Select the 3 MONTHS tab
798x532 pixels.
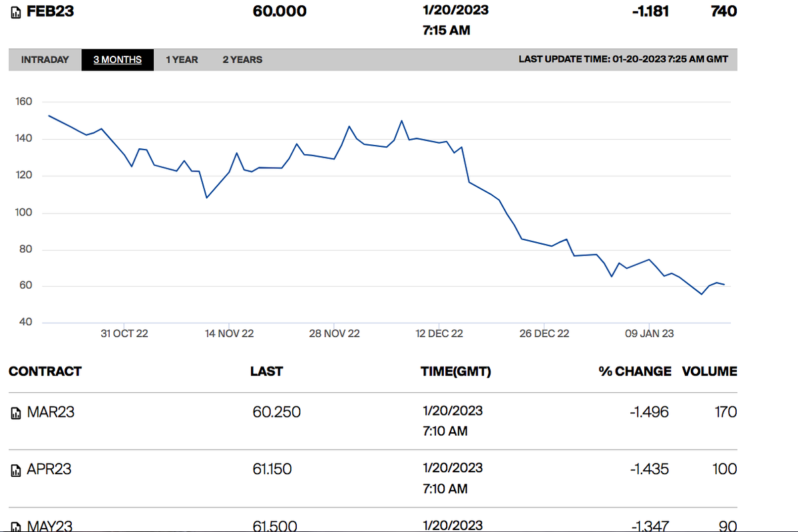coord(118,59)
